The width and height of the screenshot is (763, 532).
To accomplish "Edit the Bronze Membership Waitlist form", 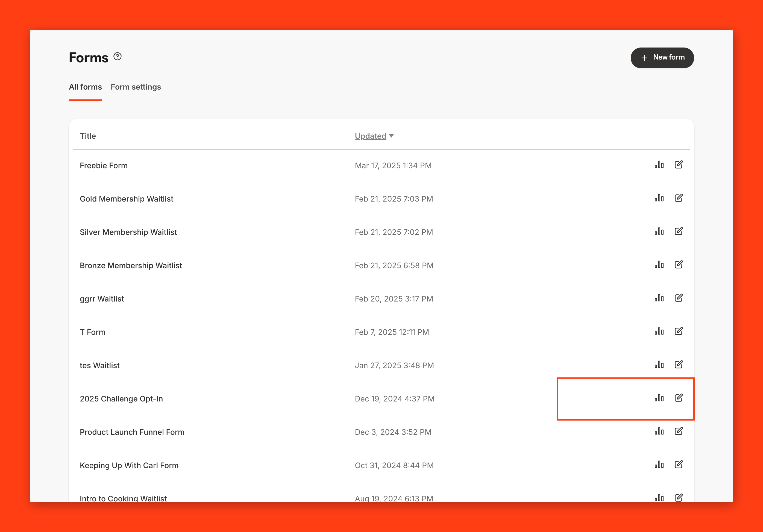I will tap(679, 265).
